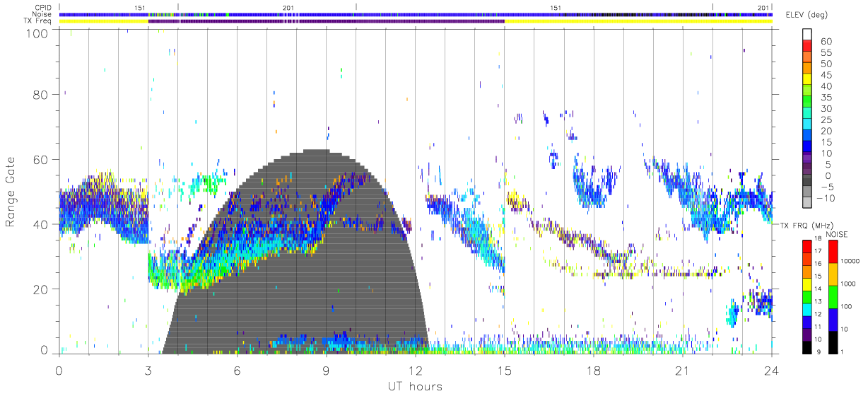Click x-axis tick label 6

(x=237, y=371)
